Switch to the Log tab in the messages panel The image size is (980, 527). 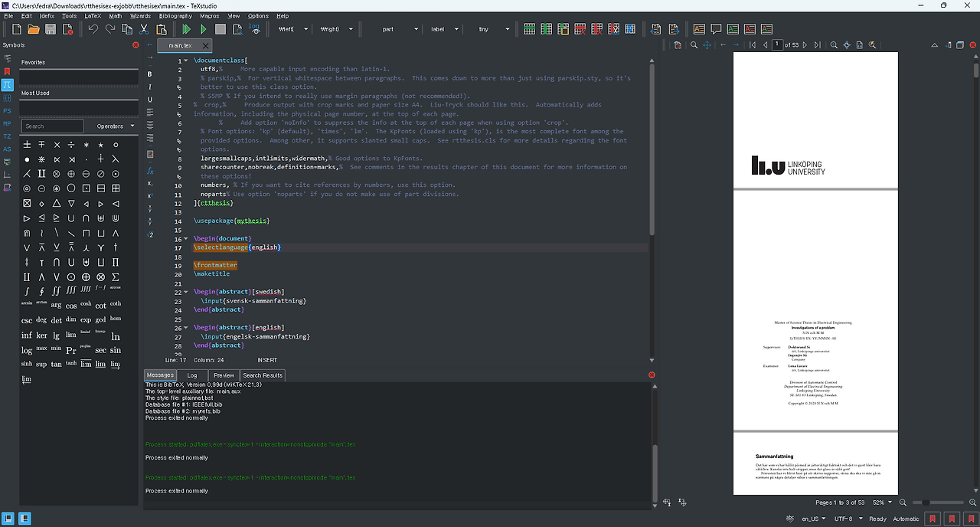coord(193,375)
